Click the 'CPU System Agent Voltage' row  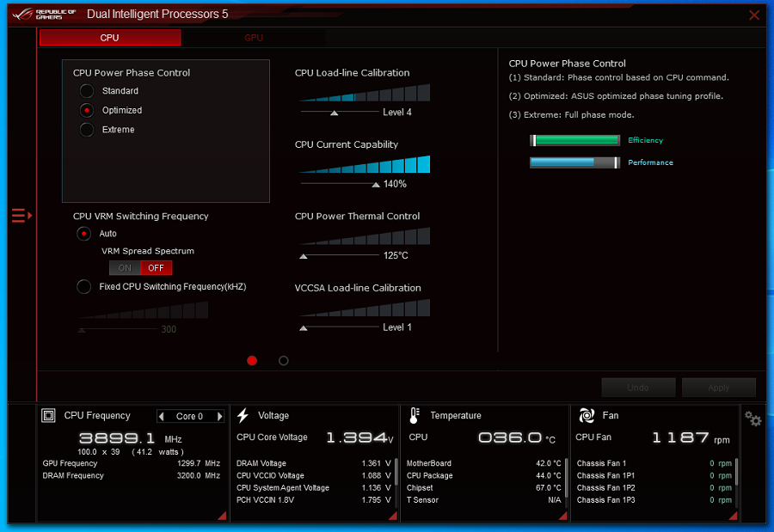[x=313, y=488]
